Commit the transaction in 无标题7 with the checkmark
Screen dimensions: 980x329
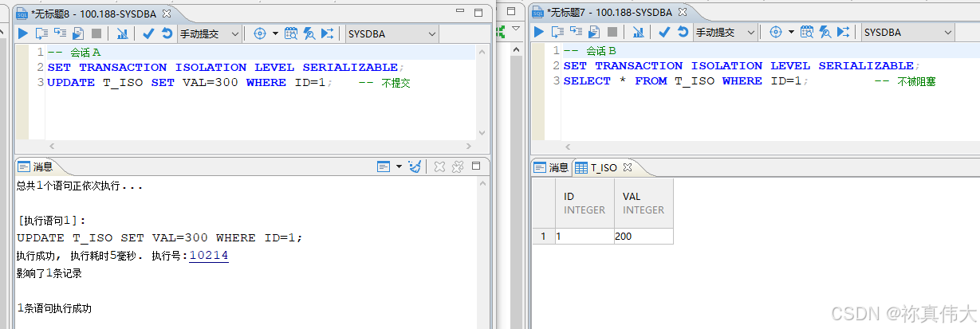[x=664, y=32]
